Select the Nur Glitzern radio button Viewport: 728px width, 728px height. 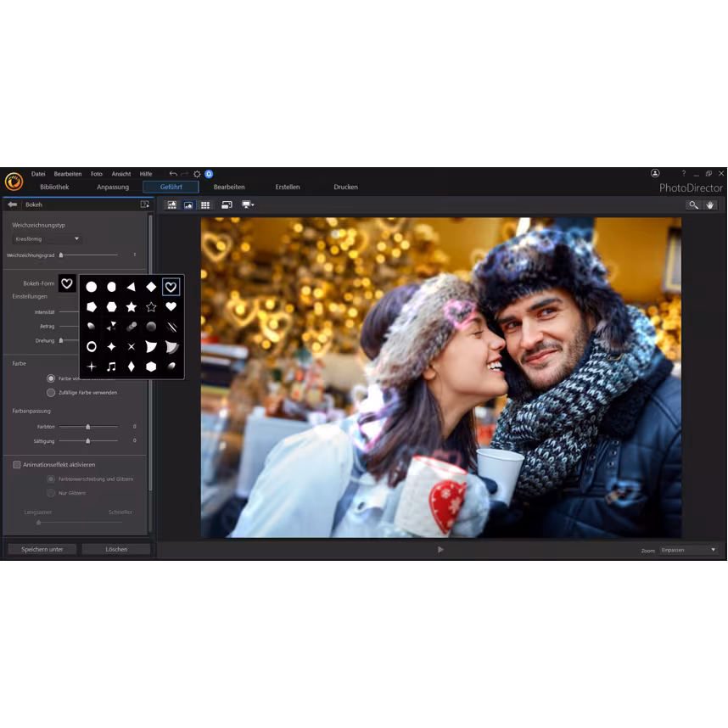tap(51, 493)
